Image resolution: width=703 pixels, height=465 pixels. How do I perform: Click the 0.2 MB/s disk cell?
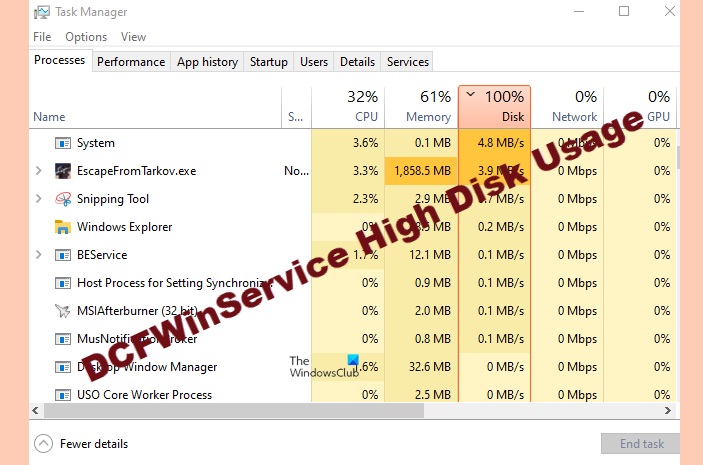(x=495, y=227)
